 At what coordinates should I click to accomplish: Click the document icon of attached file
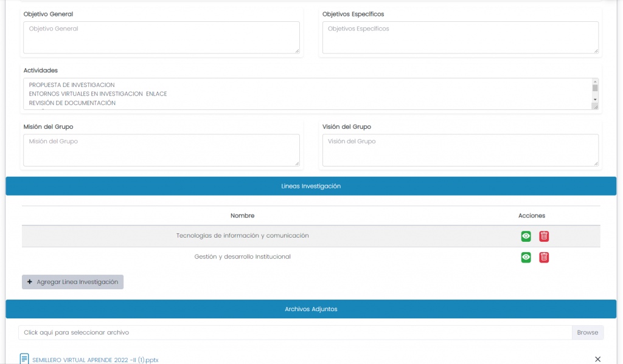(x=24, y=359)
